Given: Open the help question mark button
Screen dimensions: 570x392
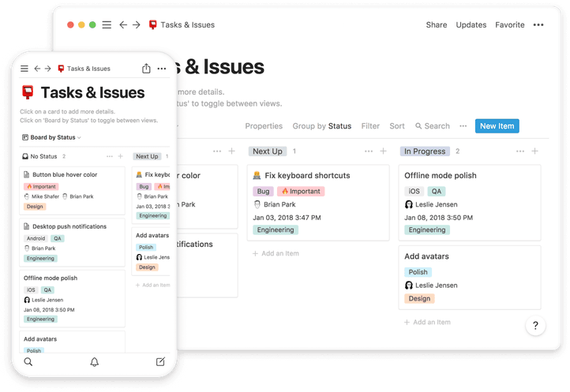Looking at the screenshot, I should click(535, 326).
